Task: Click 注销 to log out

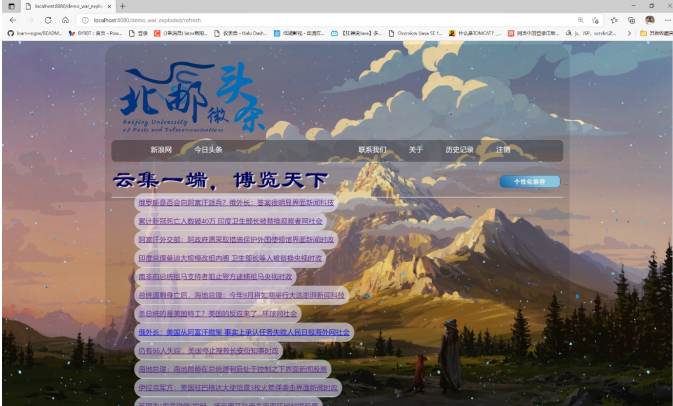Action: click(x=503, y=150)
